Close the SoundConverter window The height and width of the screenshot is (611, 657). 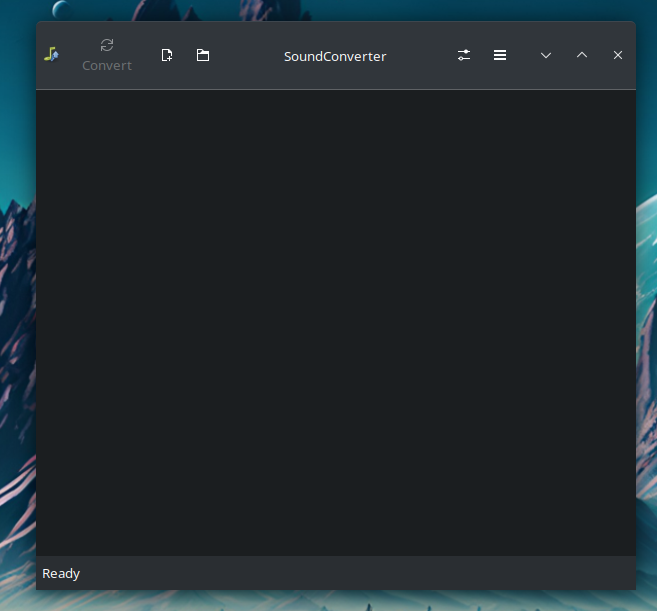[x=618, y=55]
